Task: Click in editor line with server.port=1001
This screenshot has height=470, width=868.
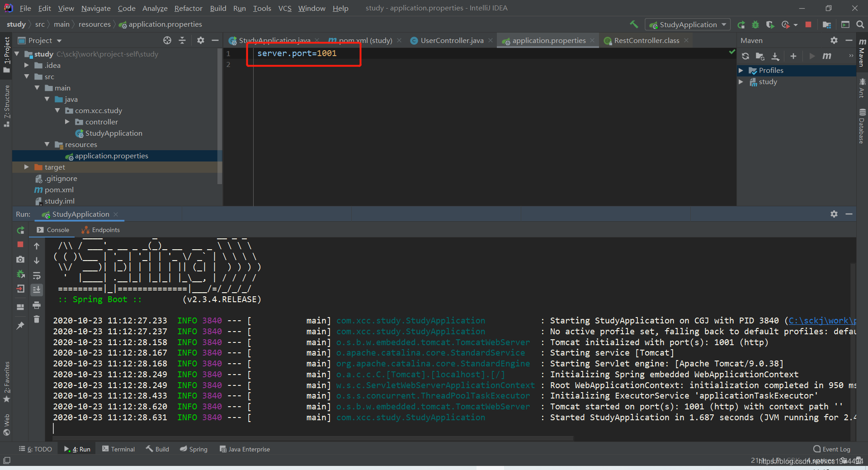Action: (x=297, y=53)
